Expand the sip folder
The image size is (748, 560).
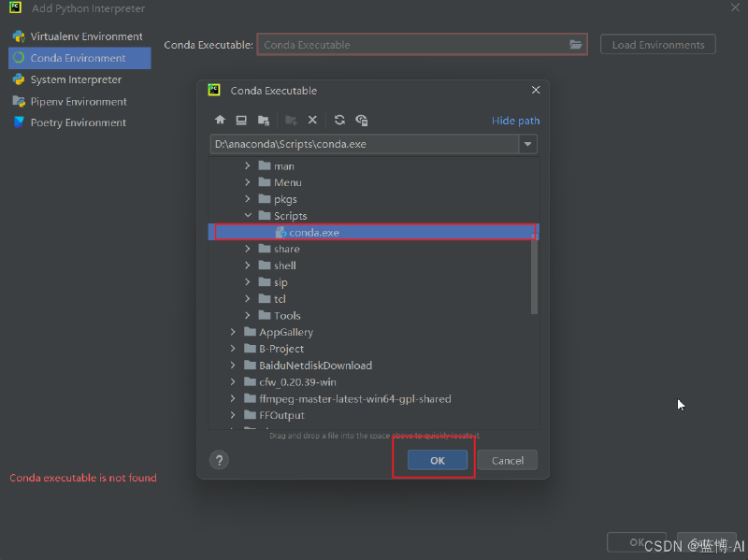[x=247, y=282]
